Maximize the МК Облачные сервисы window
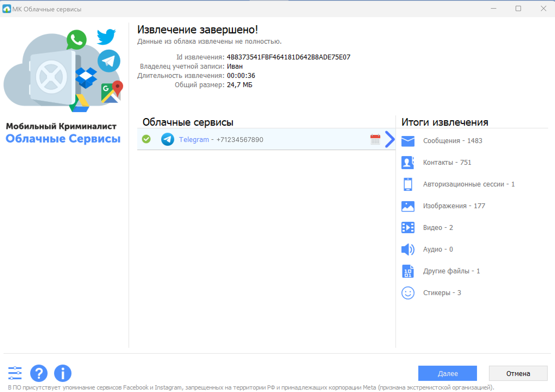 pos(518,9)
